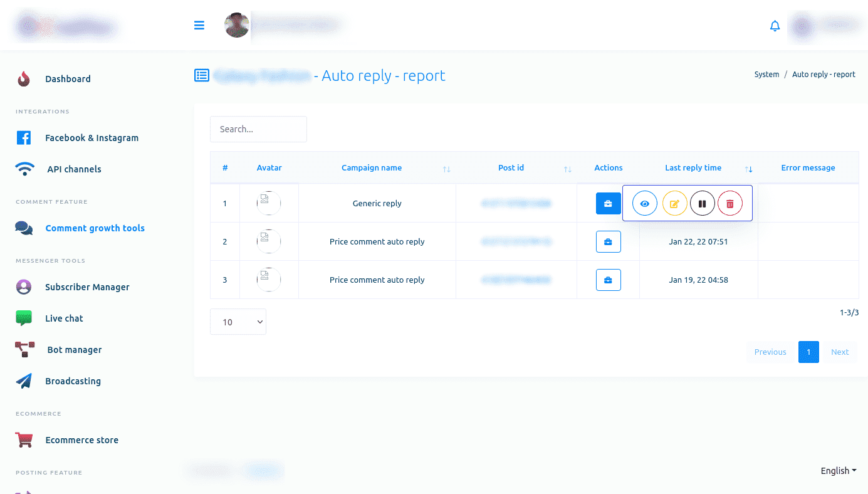Screen dimensions: 868x494
Task: Open Facebook & Instagram integrations
Action: (92, 138)
